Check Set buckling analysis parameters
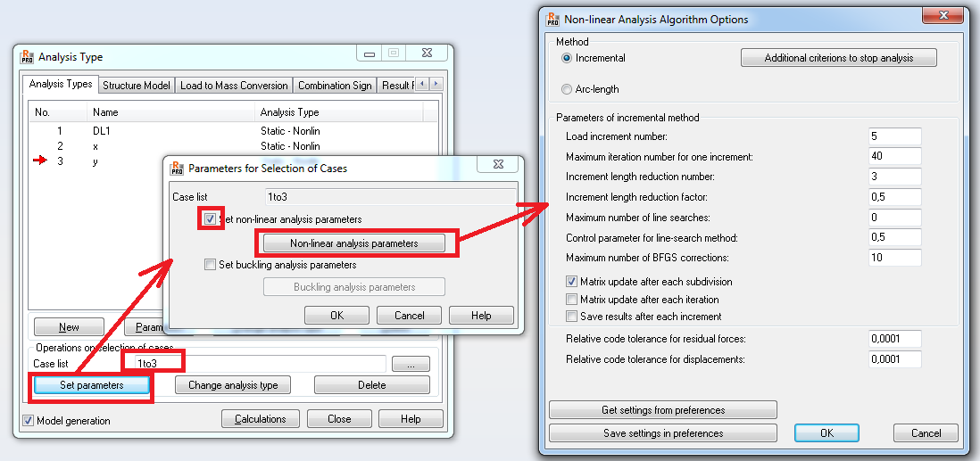 coord(210,265)
